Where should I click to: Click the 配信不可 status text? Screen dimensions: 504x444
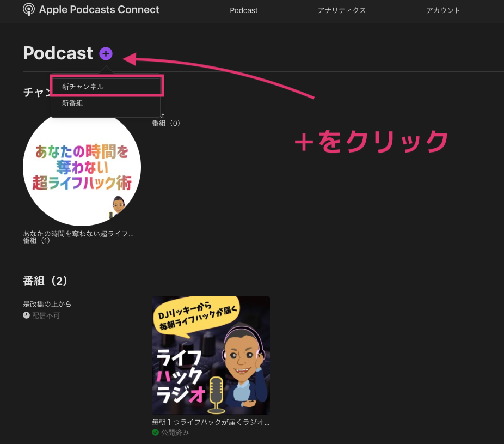pyautogui.click(x=46, y=315)
